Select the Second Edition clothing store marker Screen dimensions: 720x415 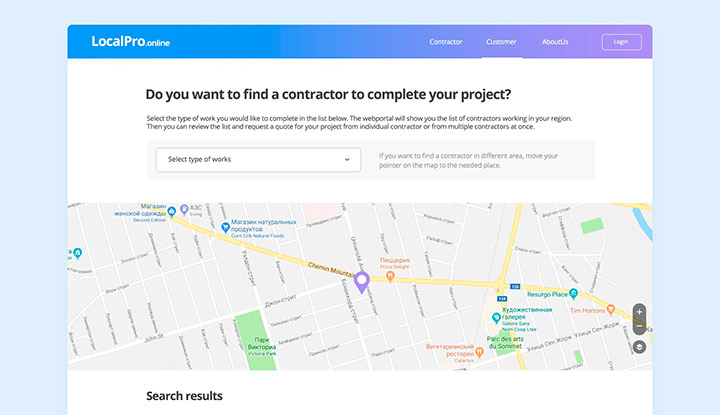click(171, 212)
